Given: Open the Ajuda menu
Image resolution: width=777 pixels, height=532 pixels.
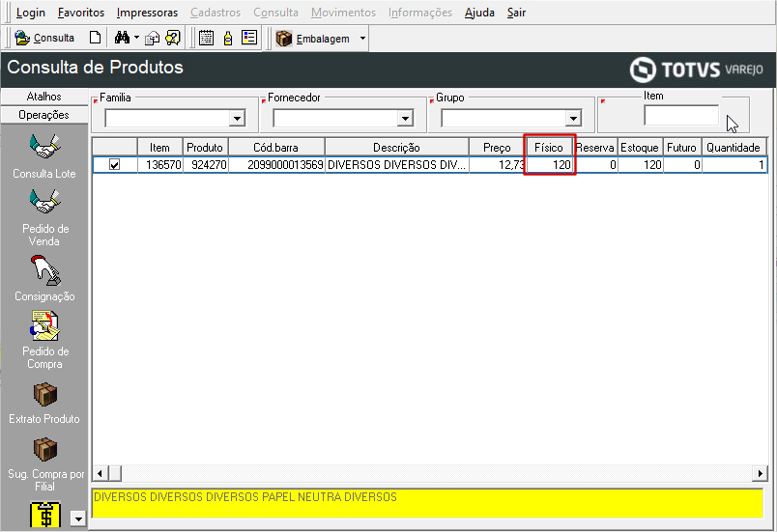Looking at the screenshot, I should pos(479,13).
